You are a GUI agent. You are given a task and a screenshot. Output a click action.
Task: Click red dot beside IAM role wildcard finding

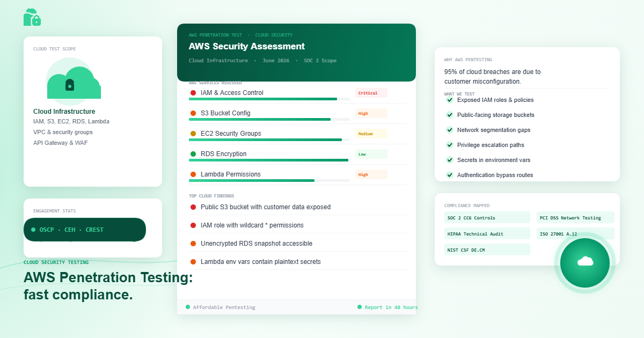point(193,225)
